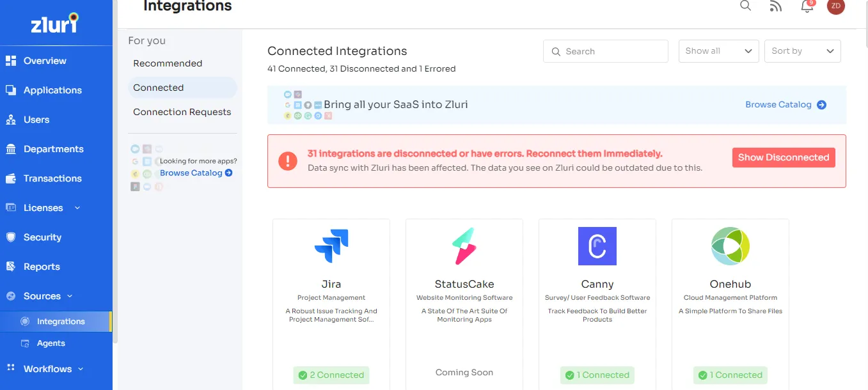The height and width of the screenshot is (390, 868).
Task: Click 1 Connected badge on Onehub
Action: (x=730, y=375)
